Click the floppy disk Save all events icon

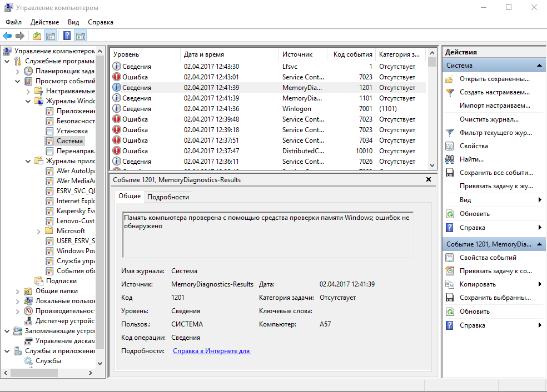click(450, 173)
